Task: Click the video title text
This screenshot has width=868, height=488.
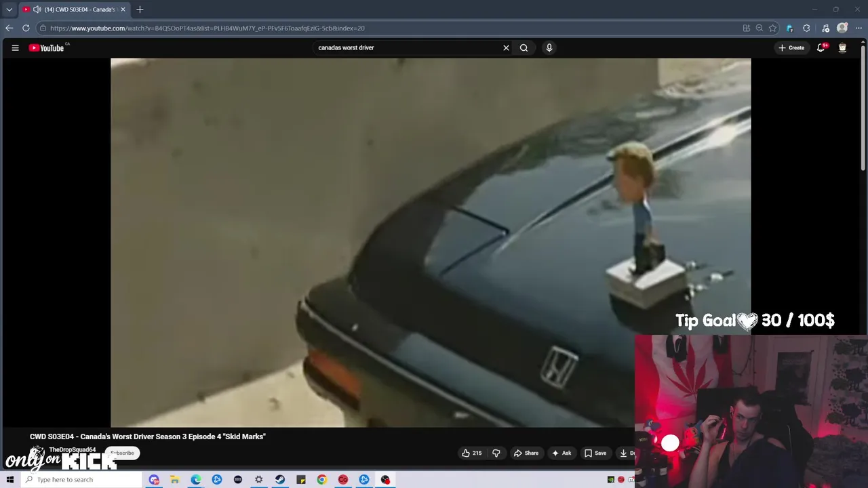Action: (148, 436)
